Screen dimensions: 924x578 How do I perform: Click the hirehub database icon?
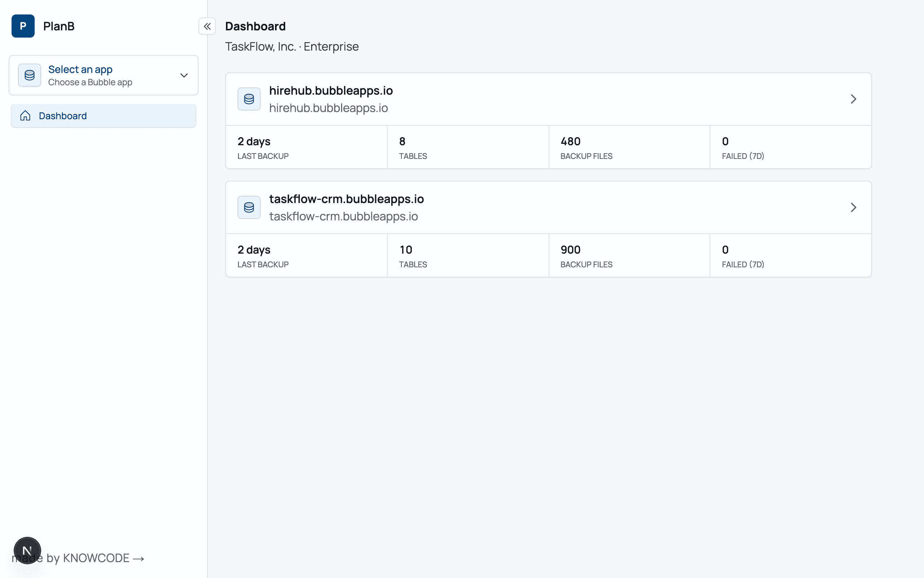click(x=249, y=99)
